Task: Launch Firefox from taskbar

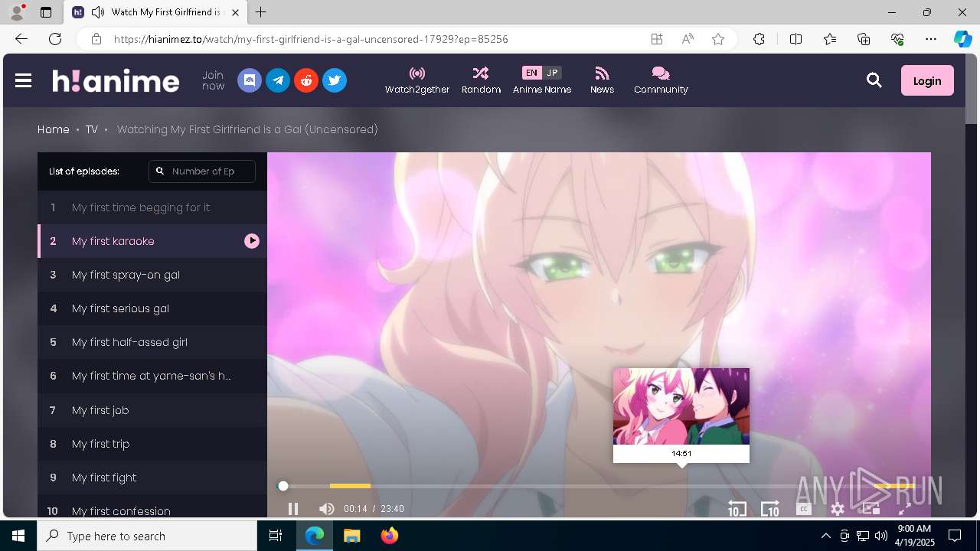Action: [389, 536]
